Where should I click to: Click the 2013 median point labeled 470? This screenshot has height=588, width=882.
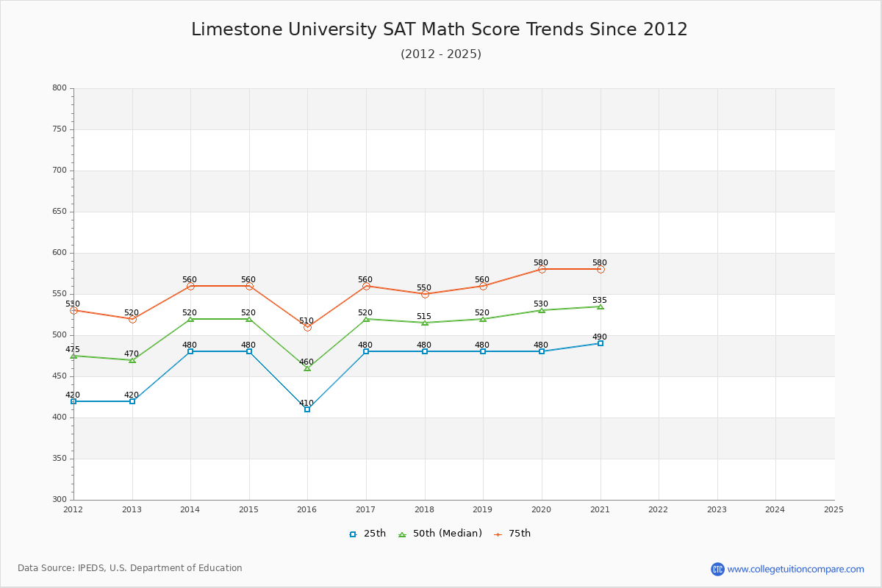pyautogui.click(x=132, y=359)
